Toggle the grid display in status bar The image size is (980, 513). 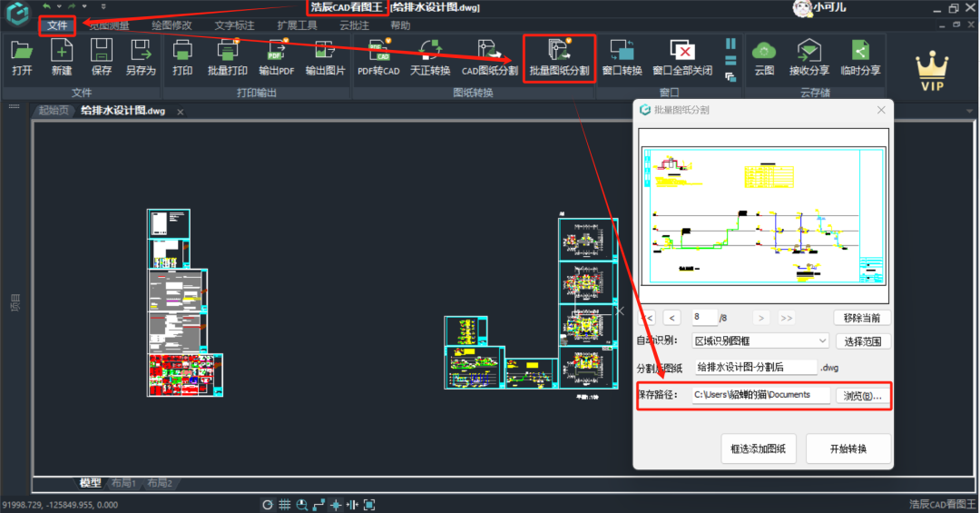[284, 505]
